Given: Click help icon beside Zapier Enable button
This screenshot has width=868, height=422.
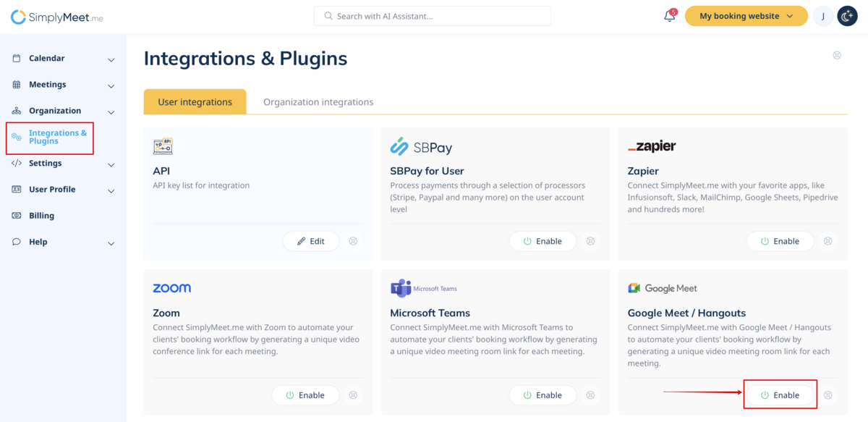Looking at the screenshot, I should click(x=827, y=242).
